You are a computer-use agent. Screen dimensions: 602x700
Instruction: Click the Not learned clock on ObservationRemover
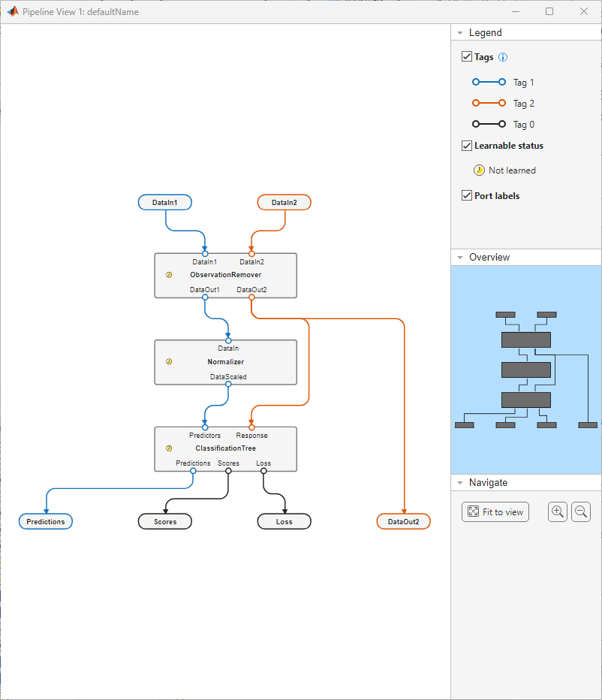click(169, 275)
